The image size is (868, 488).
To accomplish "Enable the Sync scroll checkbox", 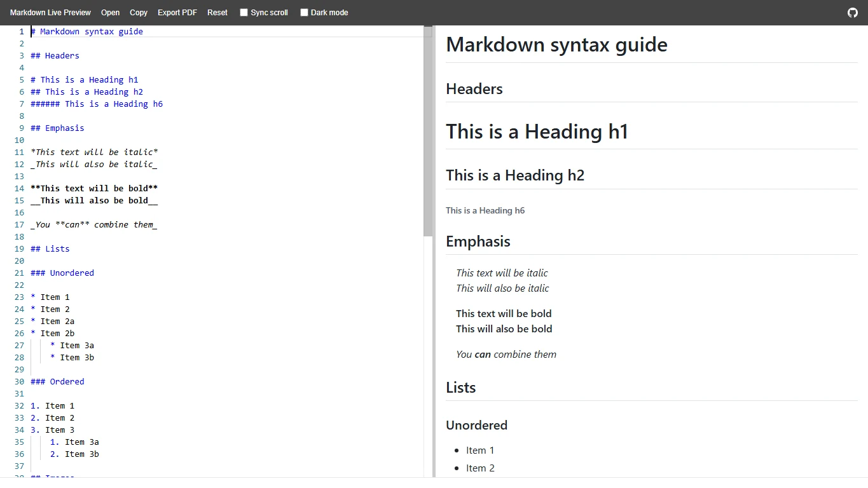I will click(244, 13).
